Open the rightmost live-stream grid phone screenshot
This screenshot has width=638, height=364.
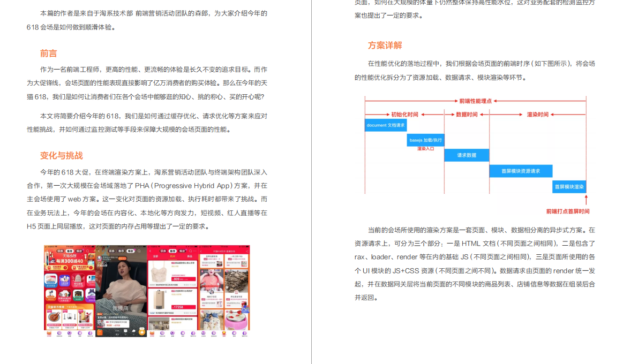click(x=224, y=291)
